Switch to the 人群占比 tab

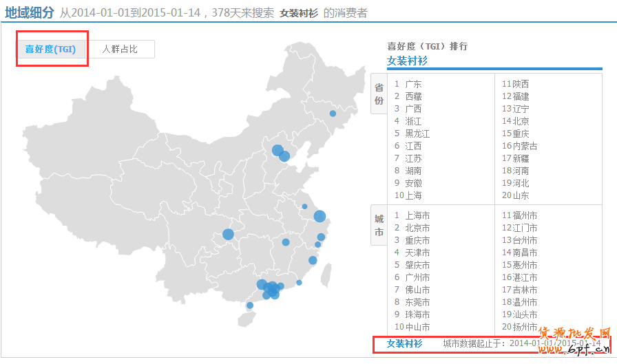(120, 49)
